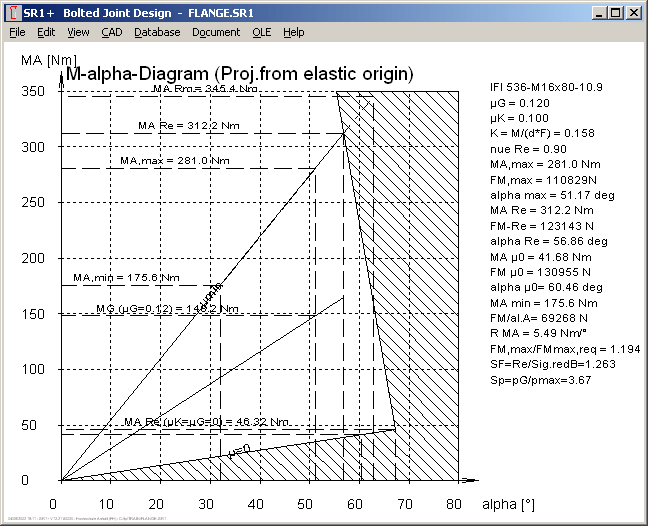Open the Database menu
Image resolution: width=648 pixels, height=526 pixels.
click(157, 32)
